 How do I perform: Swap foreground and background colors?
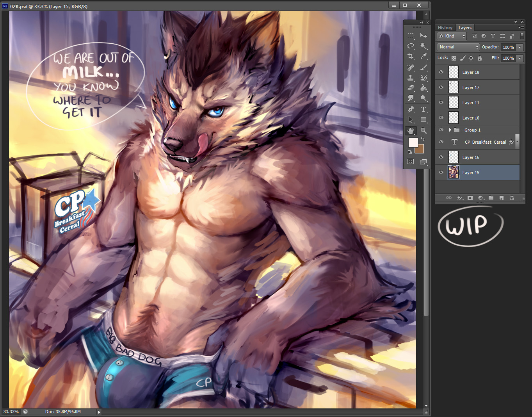pyautogui.click(x=423, y=139)
